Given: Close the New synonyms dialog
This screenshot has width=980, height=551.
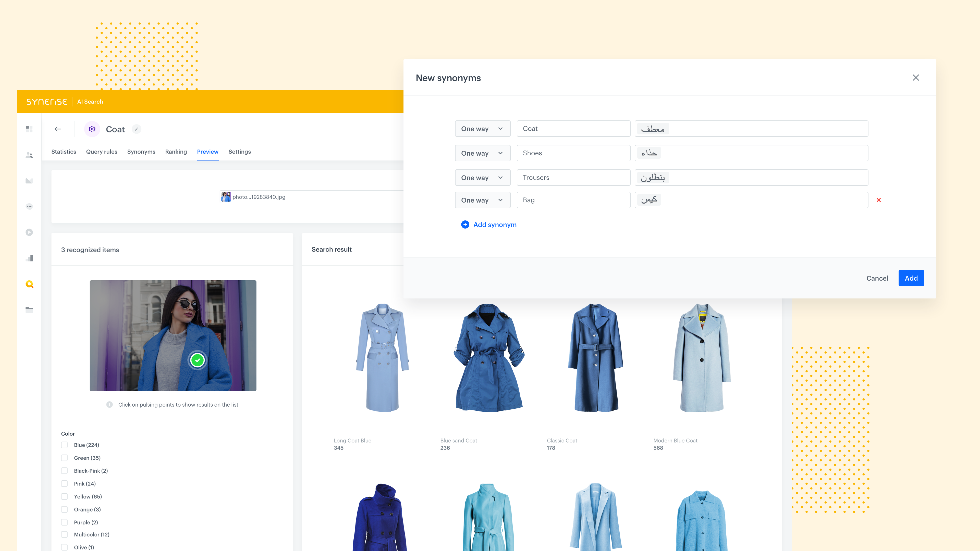Looking at the screenshot, I should 916,78.
